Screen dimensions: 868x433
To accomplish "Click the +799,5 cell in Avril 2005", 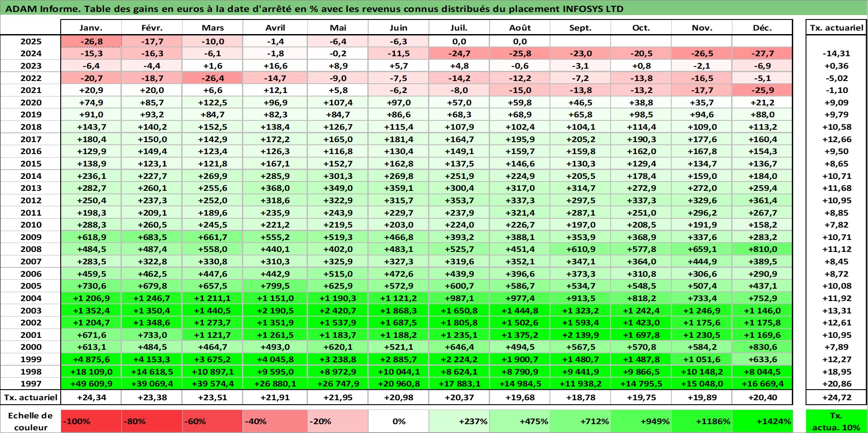I will 275,286.
